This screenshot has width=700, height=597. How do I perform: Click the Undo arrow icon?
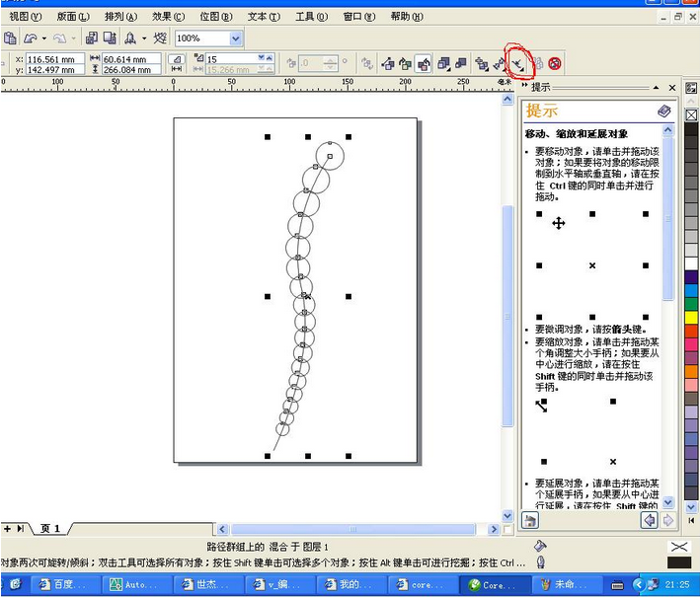(31, 38)
